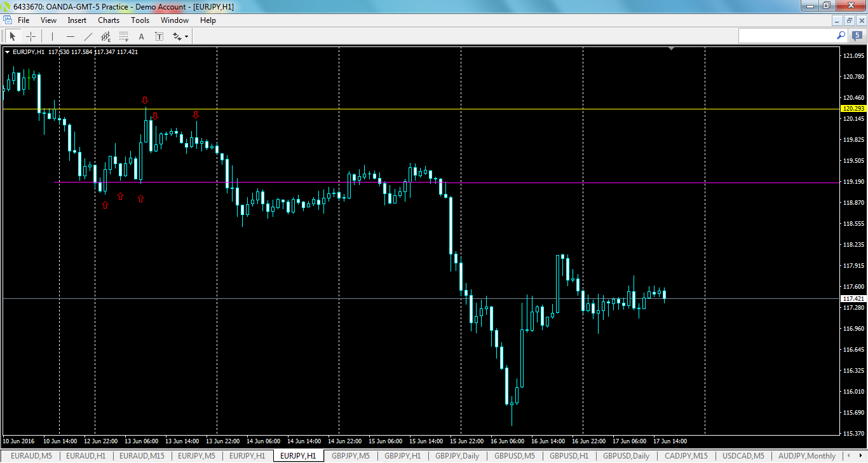Select the Fibonacci retracement tool
Viewport: 868px width, 463px height.
click(x=123, y=36)
